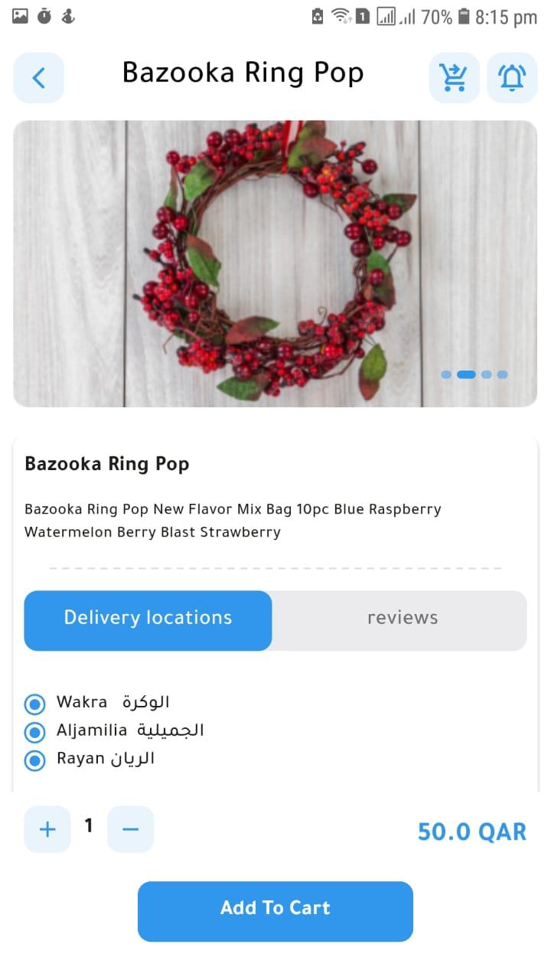Tap the wreath product image
The image size is (551, 980).
275,263
